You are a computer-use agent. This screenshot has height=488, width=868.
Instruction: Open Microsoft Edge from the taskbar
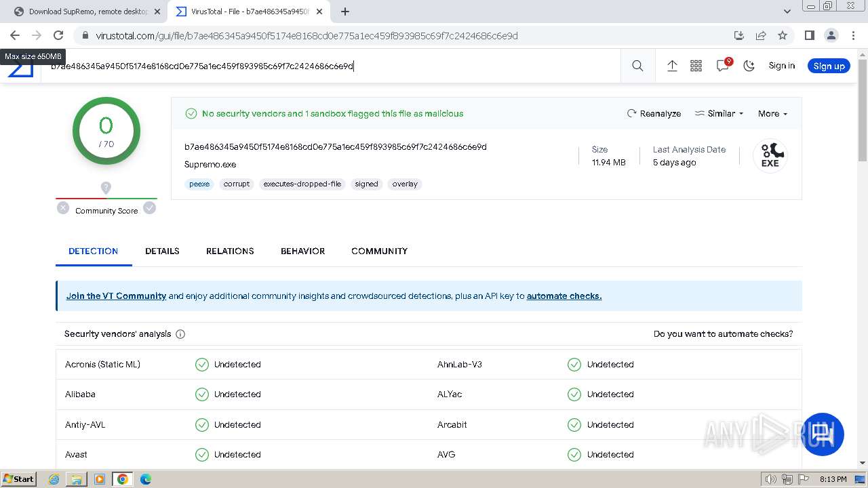[x=146, y=479]
